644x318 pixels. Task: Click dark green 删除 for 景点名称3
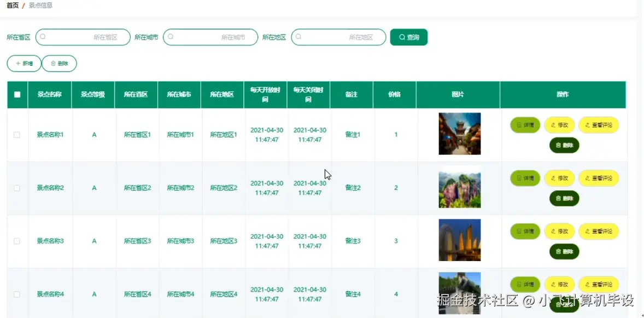[x=564, y=251]
